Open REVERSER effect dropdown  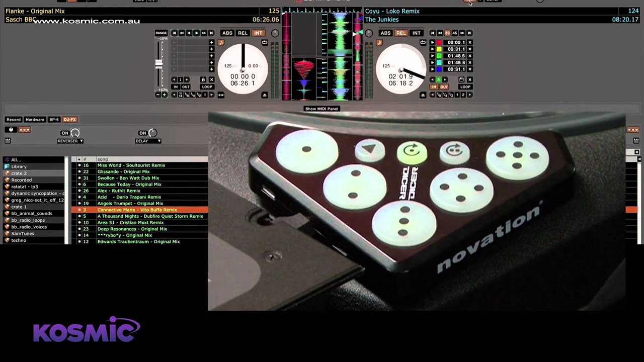pos(70,141)
